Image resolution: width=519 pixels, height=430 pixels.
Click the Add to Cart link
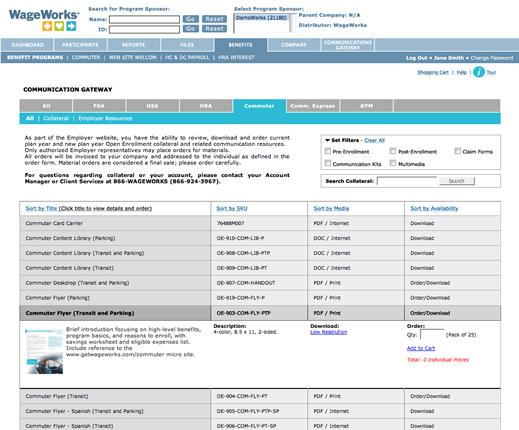tap(421, 348)
